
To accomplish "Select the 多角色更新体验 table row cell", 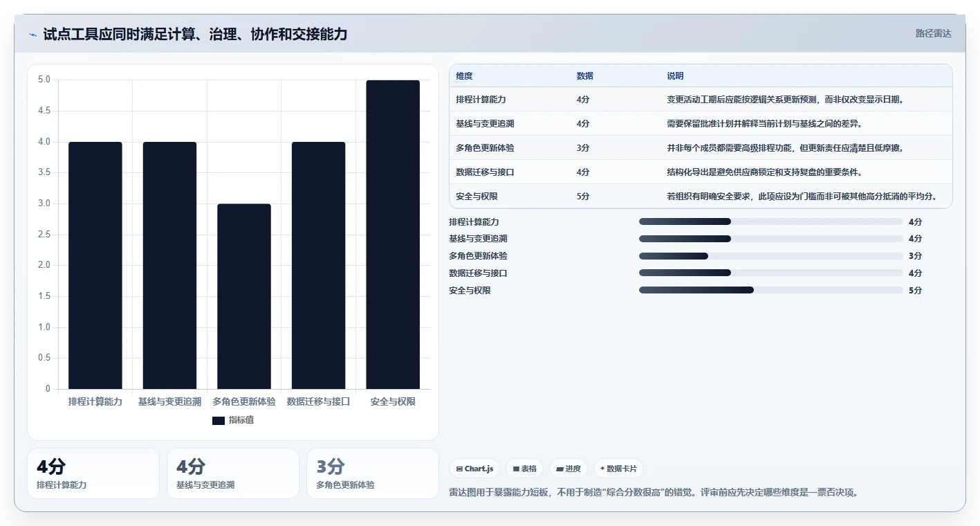I will [x=485, y=148].
